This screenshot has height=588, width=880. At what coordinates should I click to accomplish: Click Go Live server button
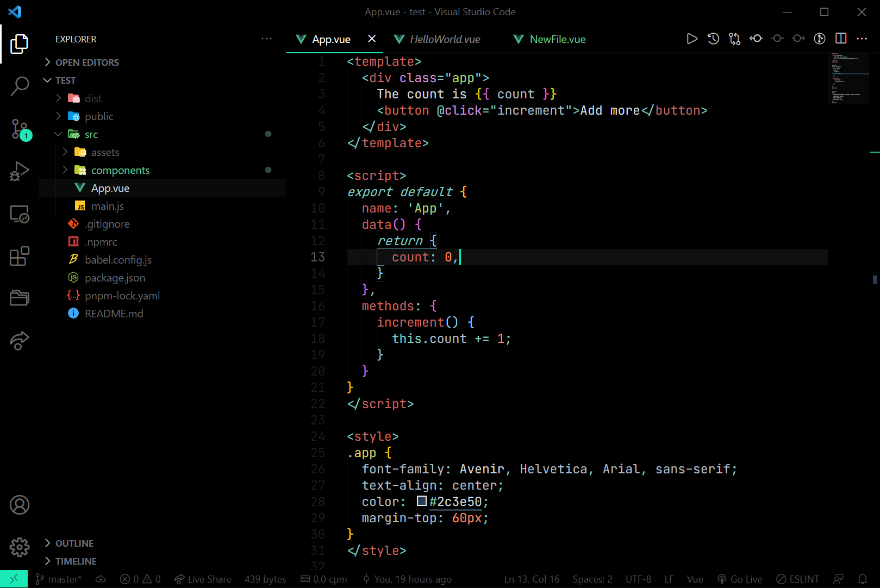coord(740,579)
